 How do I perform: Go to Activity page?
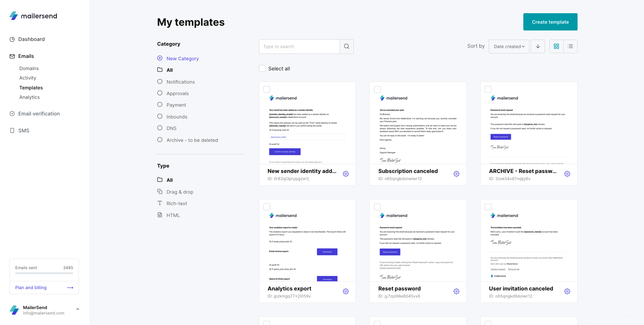pos(27,78)
